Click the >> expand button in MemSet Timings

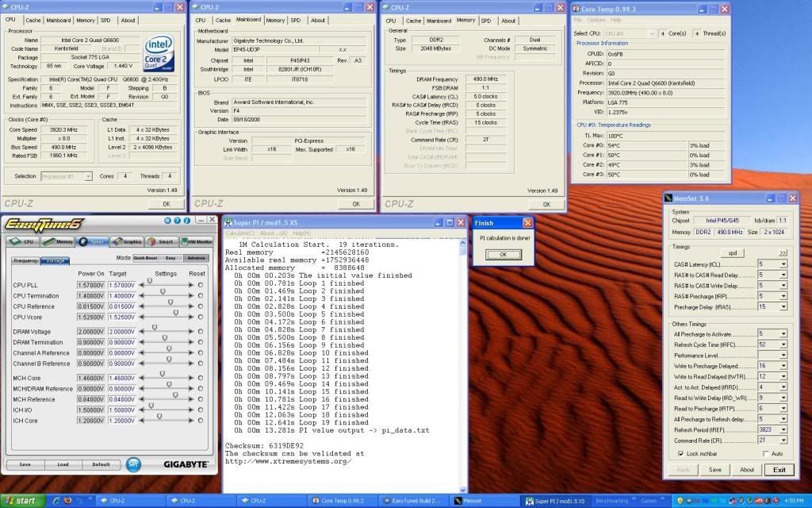coord(783,253)
